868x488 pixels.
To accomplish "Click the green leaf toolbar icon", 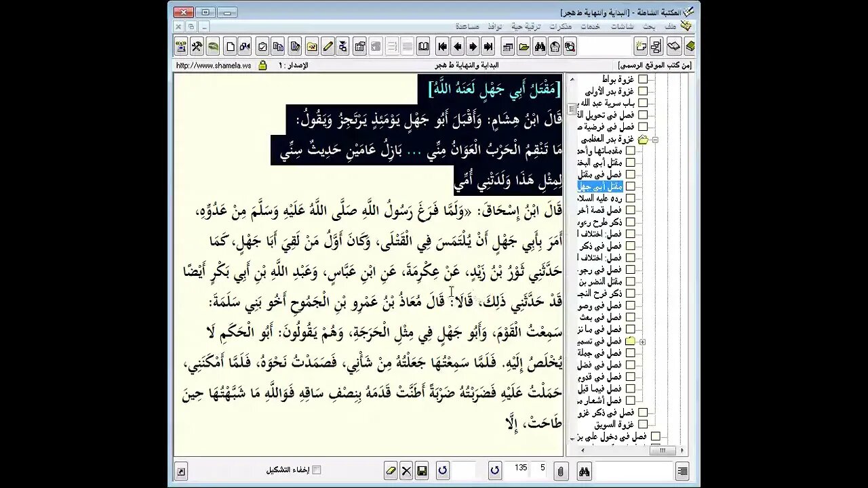I will coord(213,47).
